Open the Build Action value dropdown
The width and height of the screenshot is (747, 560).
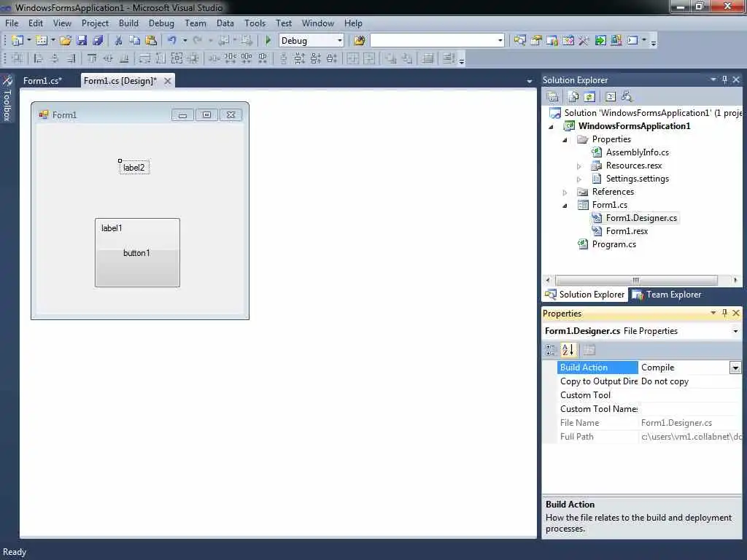point(735,367)
